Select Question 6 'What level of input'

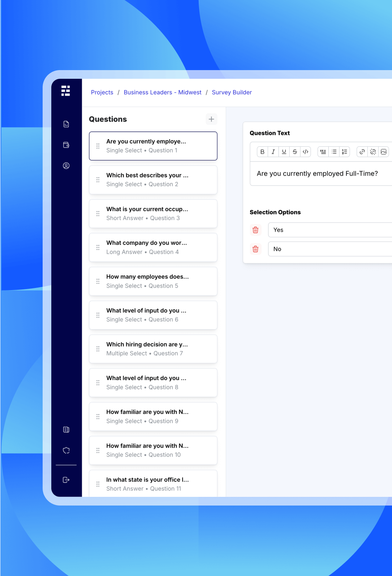click(153, 315)
